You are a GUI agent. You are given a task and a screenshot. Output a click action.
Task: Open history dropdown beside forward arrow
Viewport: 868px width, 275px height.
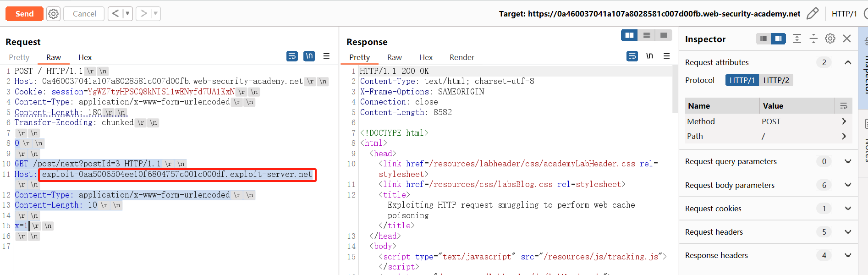coord(156,14)
